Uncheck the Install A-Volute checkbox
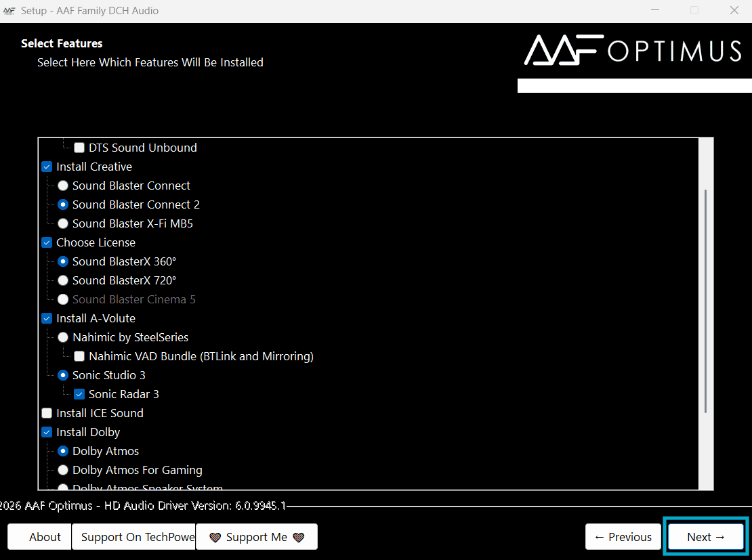This screenshot has height=560, width=752. 47,318
